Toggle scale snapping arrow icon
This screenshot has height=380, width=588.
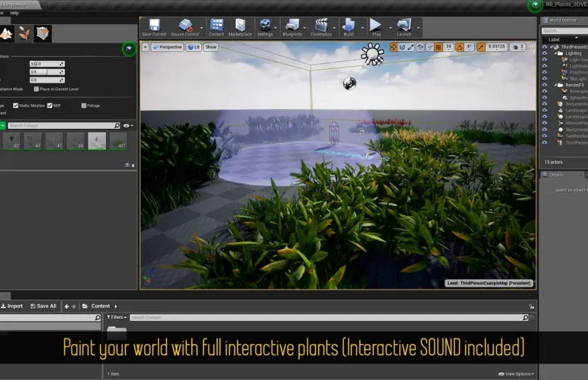pyautogui.click(x=481, y=47)
